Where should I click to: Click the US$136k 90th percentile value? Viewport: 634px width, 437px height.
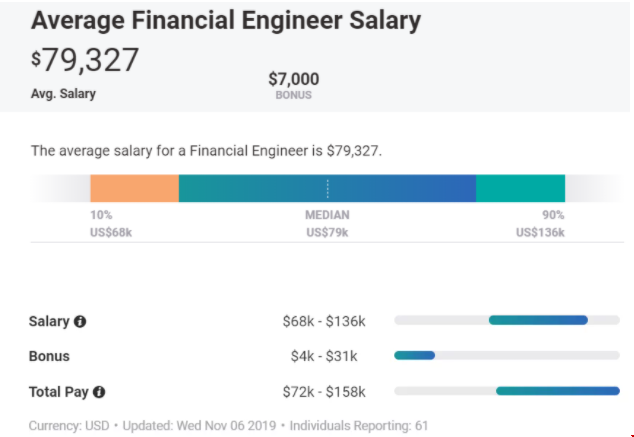coord(540,232)
